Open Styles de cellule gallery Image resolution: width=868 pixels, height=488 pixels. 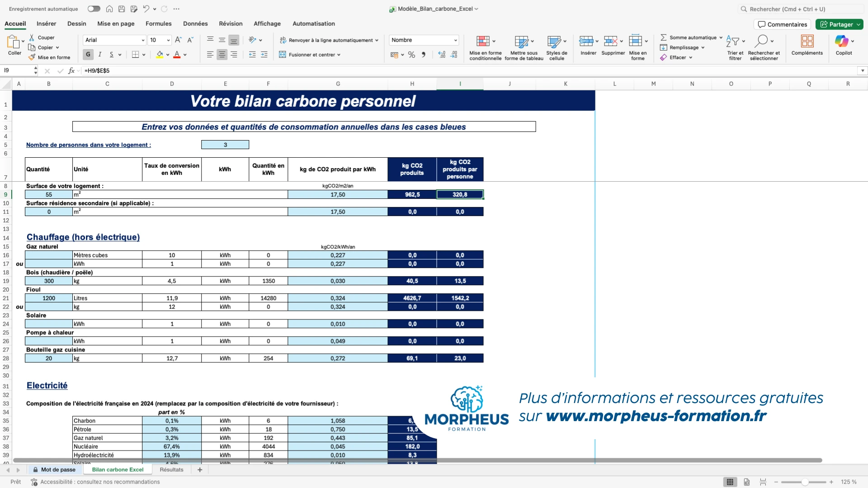(557, 47)
